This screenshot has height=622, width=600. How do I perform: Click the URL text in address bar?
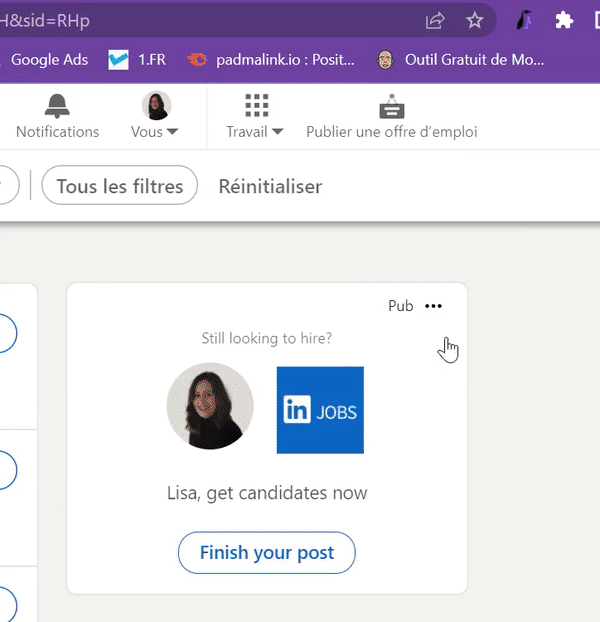(45, 21)
